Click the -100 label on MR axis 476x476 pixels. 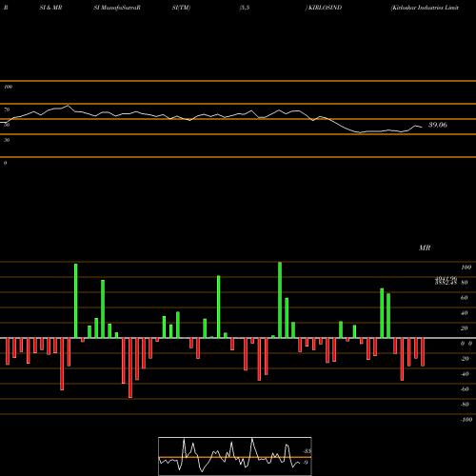tap(466, 420)
